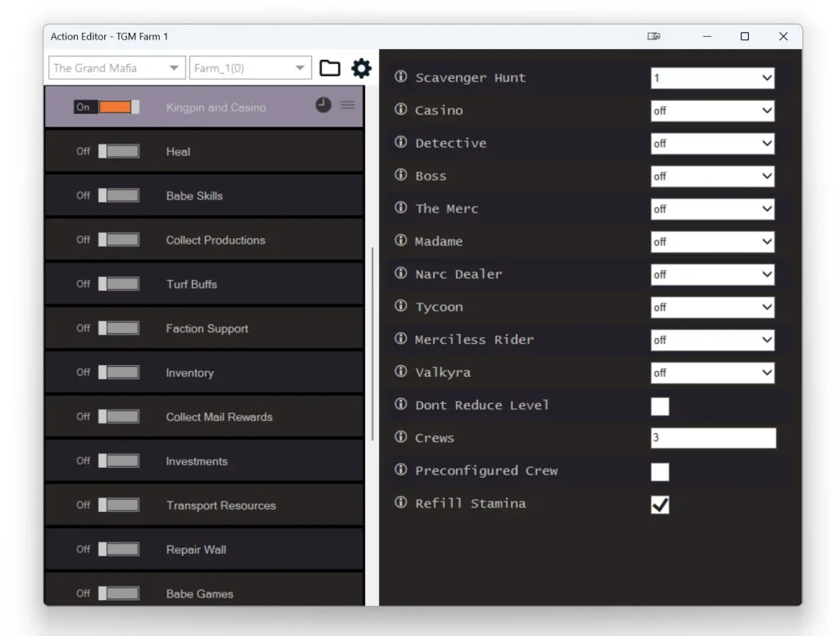
Task: Switch on Collect Productions toggle
Action: (119, 240)
